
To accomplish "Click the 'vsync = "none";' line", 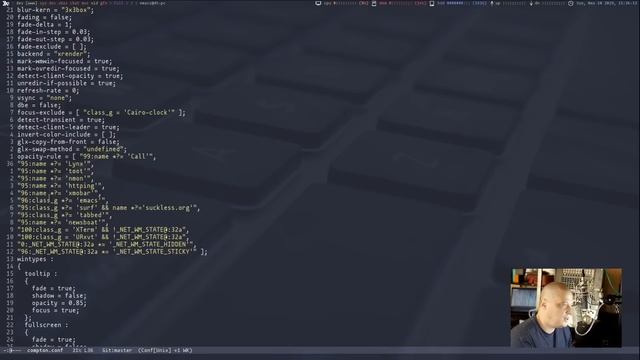I will 44,98.
